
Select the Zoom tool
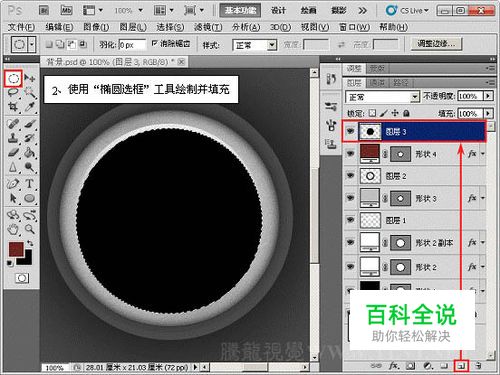point(30,229)
